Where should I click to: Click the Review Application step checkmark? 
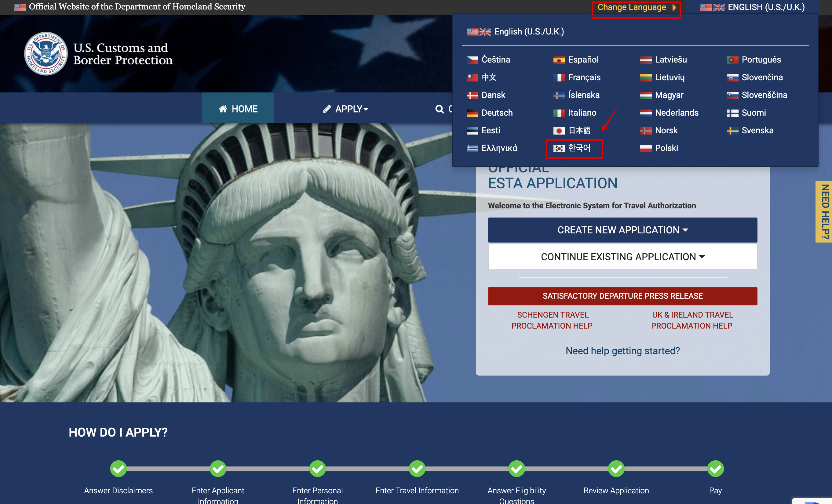616,469
